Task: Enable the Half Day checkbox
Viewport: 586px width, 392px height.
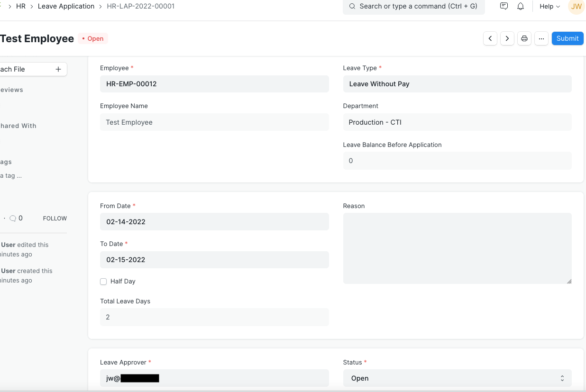Action: tap(103, 282)
